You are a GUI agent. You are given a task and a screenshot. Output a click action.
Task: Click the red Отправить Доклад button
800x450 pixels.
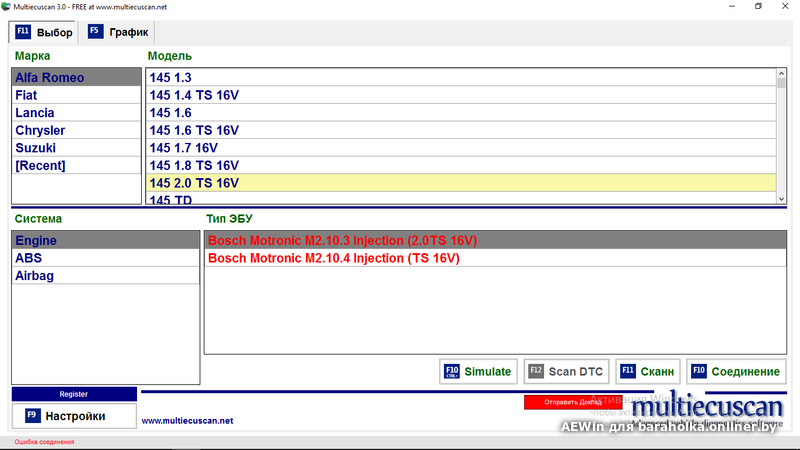[573, 402]
